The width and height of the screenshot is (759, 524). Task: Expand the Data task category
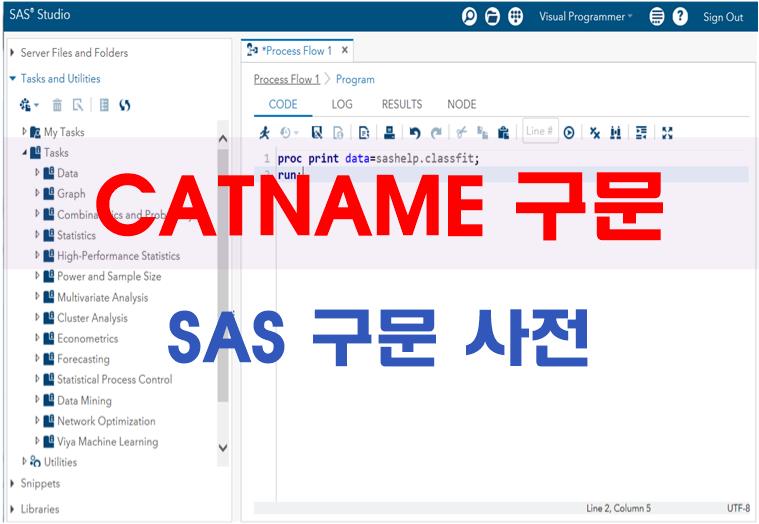(x=37, y=173)
